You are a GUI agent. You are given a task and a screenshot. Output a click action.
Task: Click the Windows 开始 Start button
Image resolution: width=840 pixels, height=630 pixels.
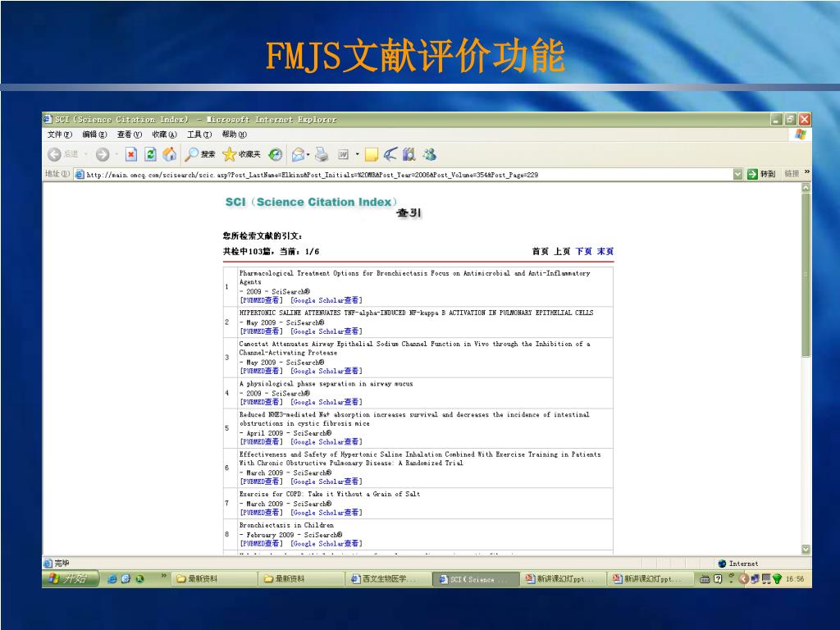click(71, 578)
